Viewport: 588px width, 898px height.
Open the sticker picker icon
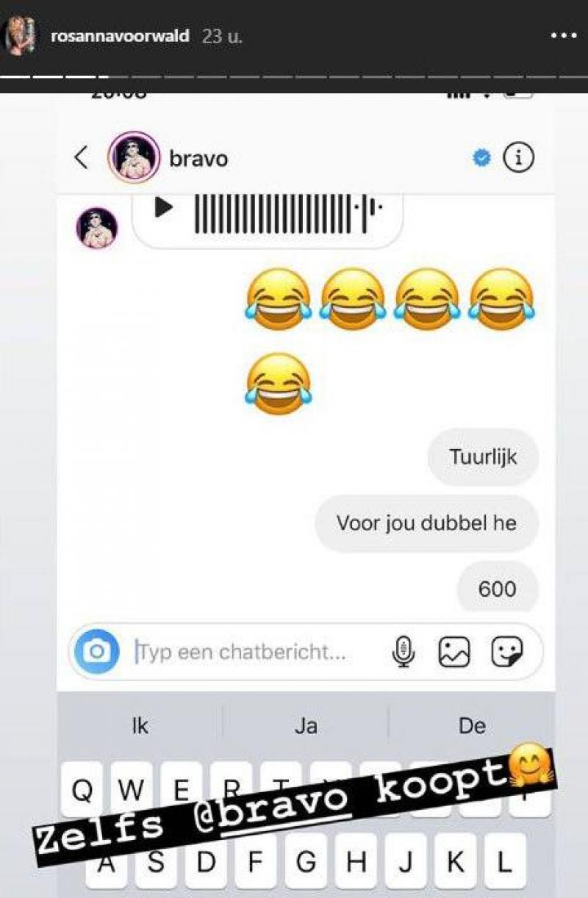pos(507,651)
